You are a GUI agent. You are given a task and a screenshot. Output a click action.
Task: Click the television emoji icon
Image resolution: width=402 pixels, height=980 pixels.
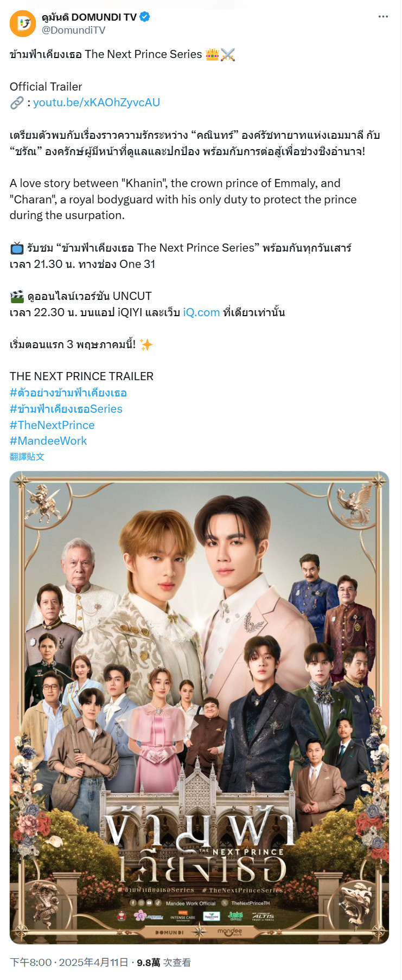pyautogui.click(x=17, y=248)
